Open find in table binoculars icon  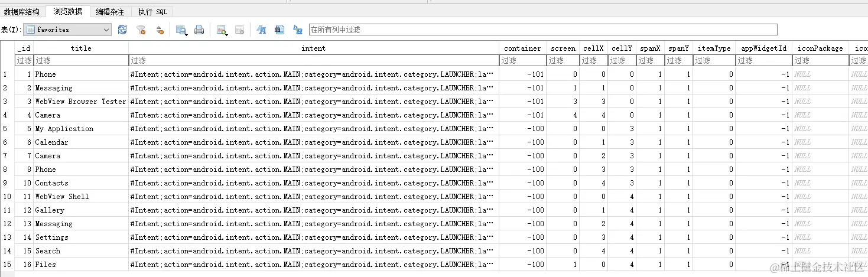[x=279, y=30]
